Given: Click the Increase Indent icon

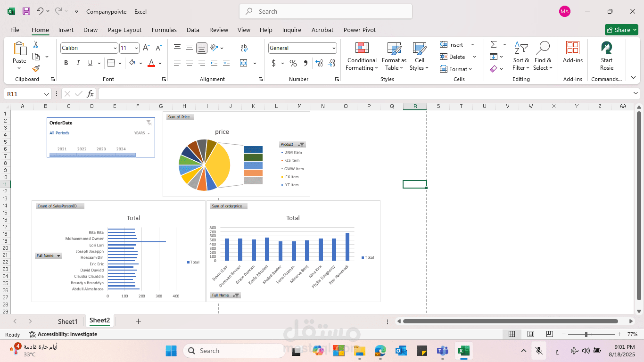Looking at the screenshot, I should tap(226, 63).
